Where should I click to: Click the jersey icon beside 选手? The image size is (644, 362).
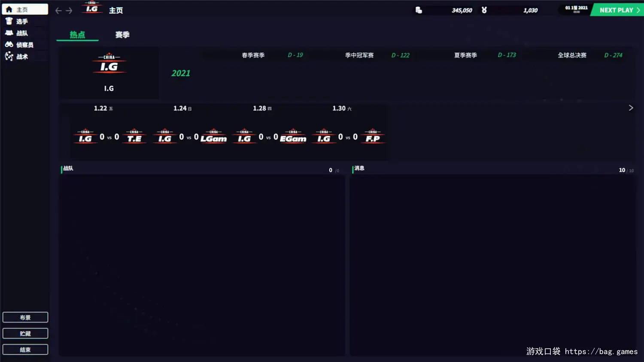(9, 21)
